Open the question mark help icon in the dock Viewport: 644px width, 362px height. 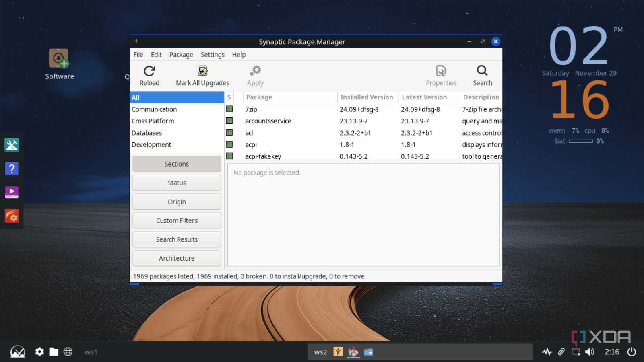[12, 169]
